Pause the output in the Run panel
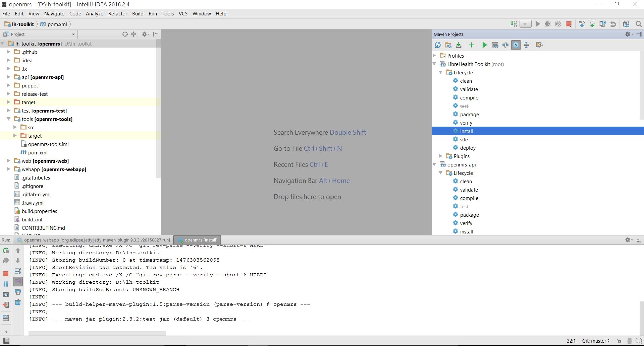Viewport: 644px width, 346px height. 6,284
